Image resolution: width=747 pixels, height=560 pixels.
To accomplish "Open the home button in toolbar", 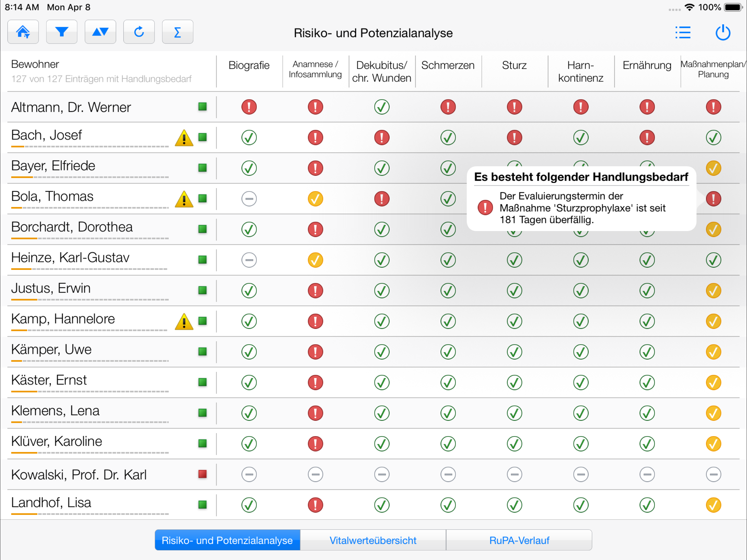I will [x=23, y=32].
